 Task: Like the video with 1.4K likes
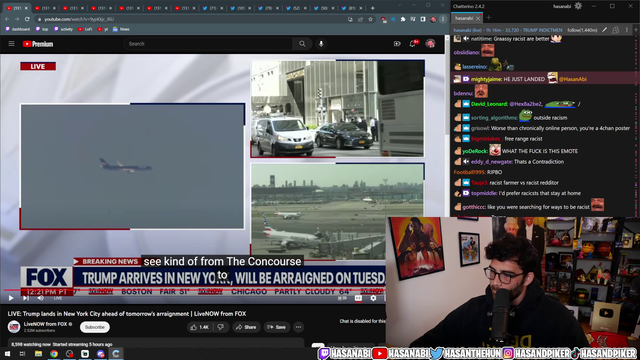200,327
